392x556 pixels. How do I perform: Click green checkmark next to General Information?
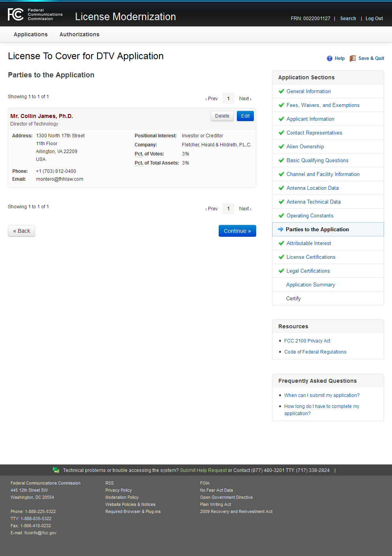281,91
